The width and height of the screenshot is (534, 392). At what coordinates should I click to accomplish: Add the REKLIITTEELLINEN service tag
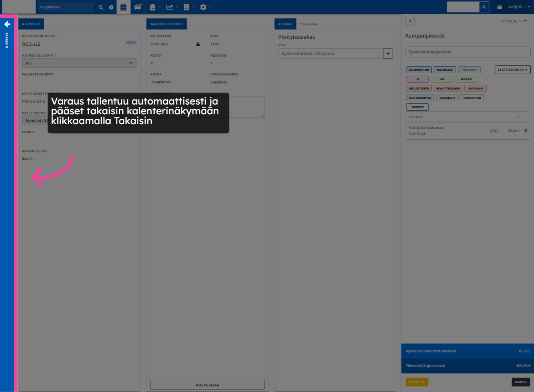(448, 89)
